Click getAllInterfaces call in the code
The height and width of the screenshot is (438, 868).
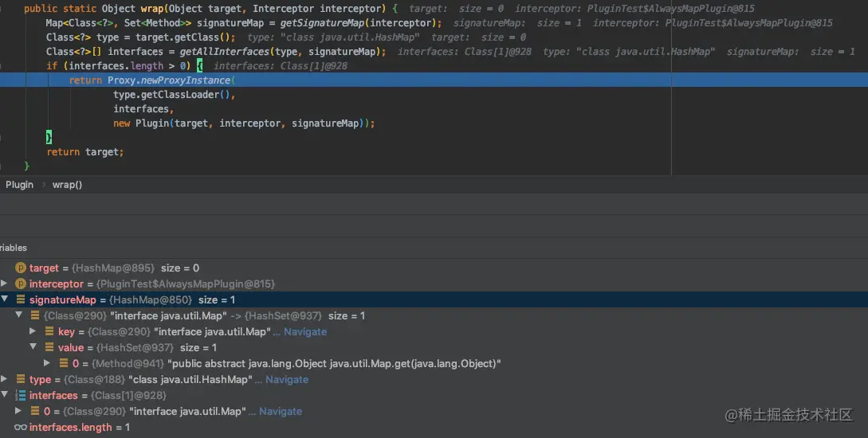(x=225, y=52)
